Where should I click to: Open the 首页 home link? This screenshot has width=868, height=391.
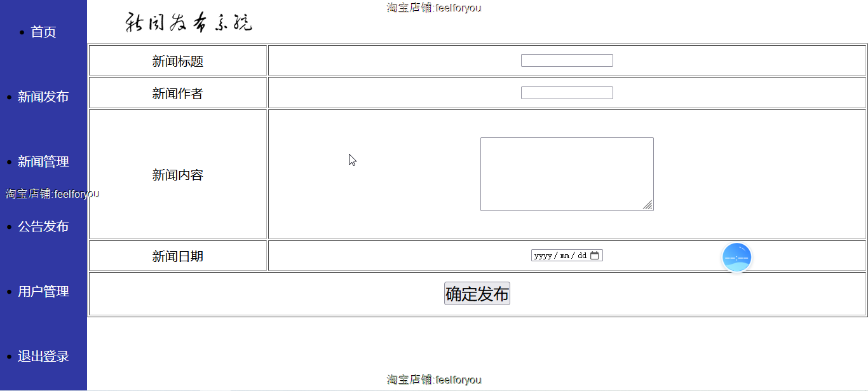point(43,32)
